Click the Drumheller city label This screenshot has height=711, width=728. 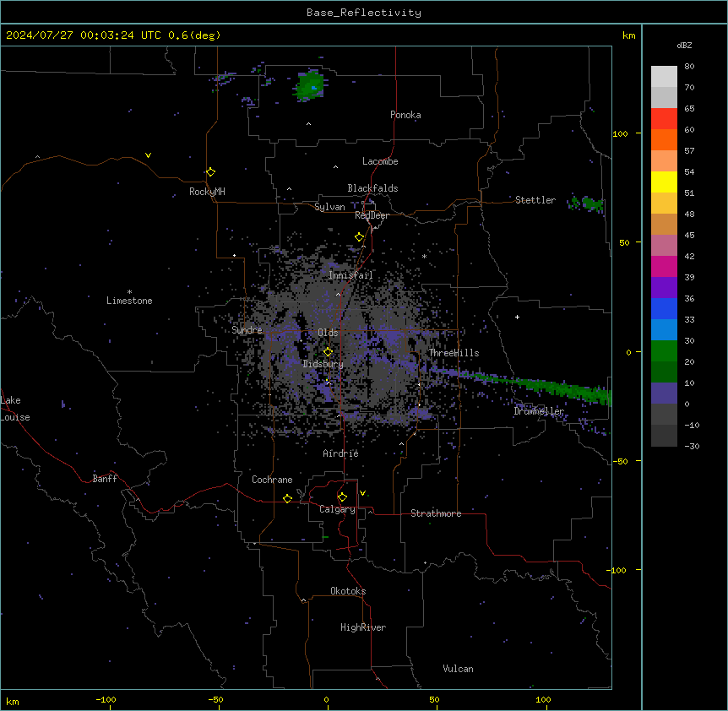(x=539, y=411)
